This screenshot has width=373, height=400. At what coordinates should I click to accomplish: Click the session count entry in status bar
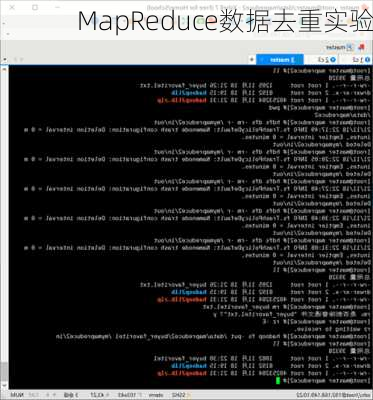pos(71,395)
